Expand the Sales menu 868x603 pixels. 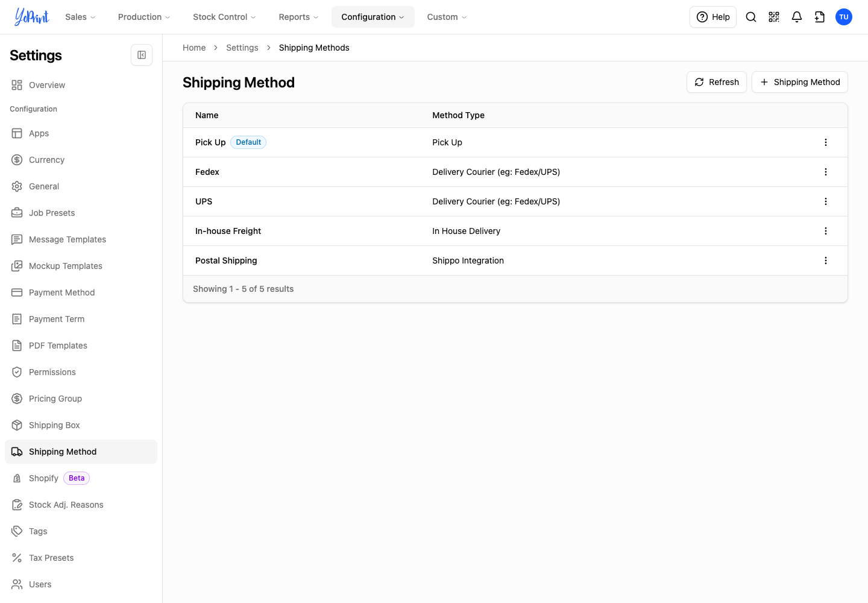coord(80,17)
